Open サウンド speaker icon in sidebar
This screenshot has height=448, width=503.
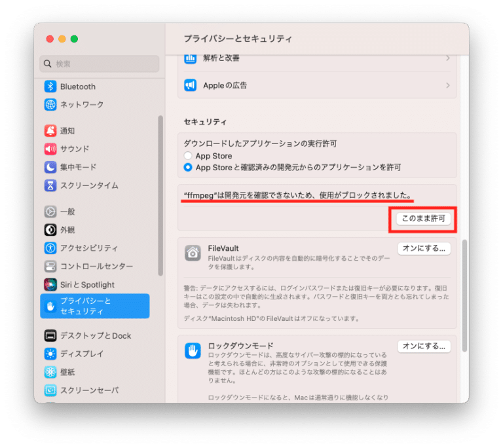pyautogui.click(x=50, y=149)
